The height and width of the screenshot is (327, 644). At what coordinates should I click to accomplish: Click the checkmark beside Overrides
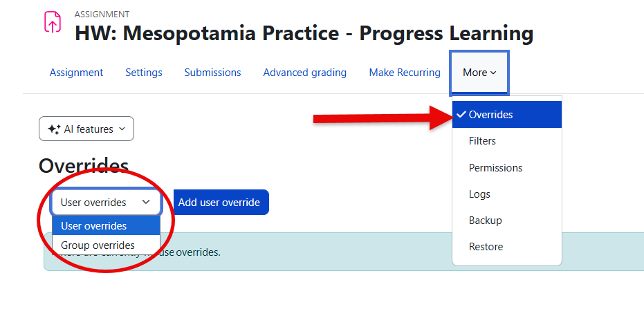tap(461, 115)
